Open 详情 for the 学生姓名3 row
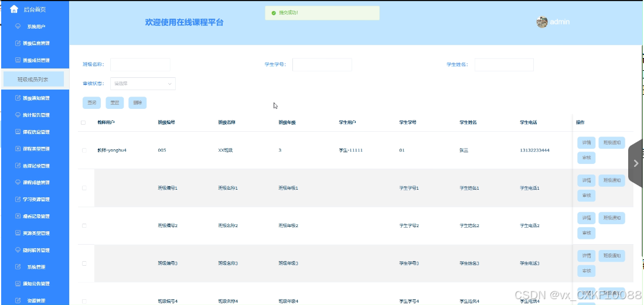Image resolution: width=644 pixels, height=305 pixels. [x=587, y=256]
